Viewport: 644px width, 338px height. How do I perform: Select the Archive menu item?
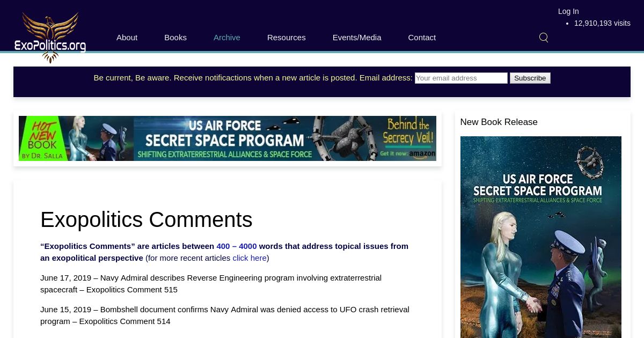(x=227, y=38)
